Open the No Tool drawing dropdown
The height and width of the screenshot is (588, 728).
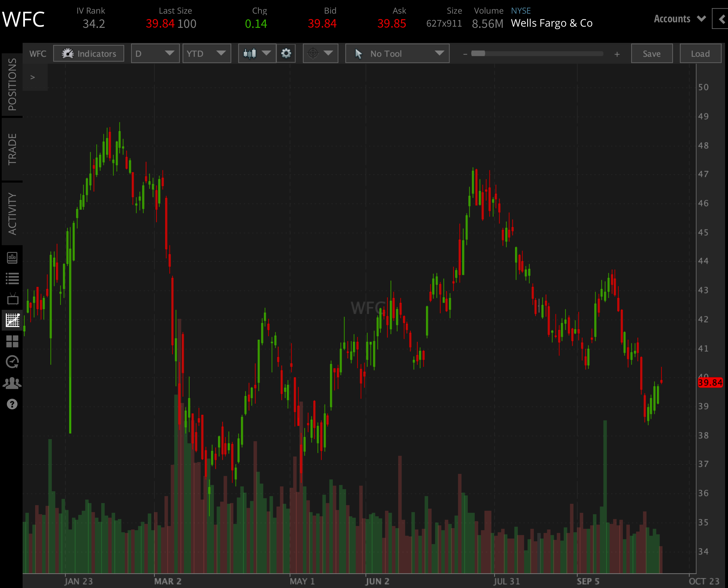coord(397,54)
